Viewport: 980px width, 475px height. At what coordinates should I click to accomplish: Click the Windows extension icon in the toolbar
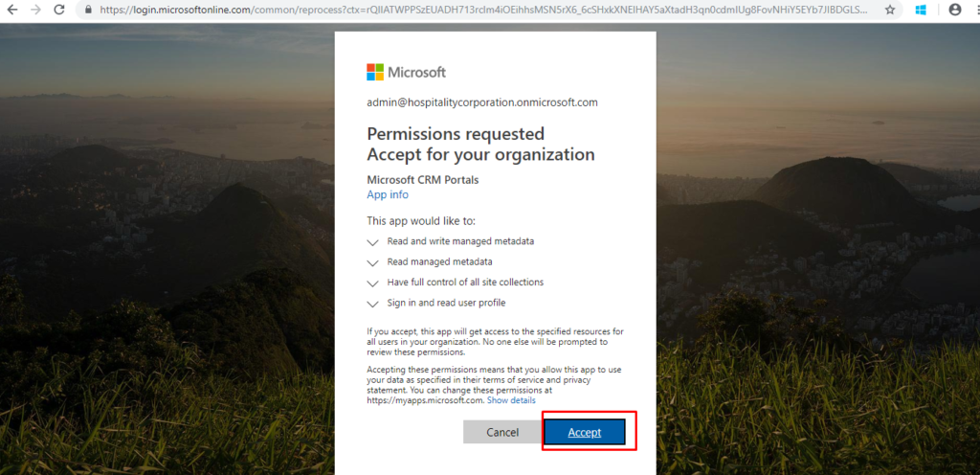tap(921, 10)
